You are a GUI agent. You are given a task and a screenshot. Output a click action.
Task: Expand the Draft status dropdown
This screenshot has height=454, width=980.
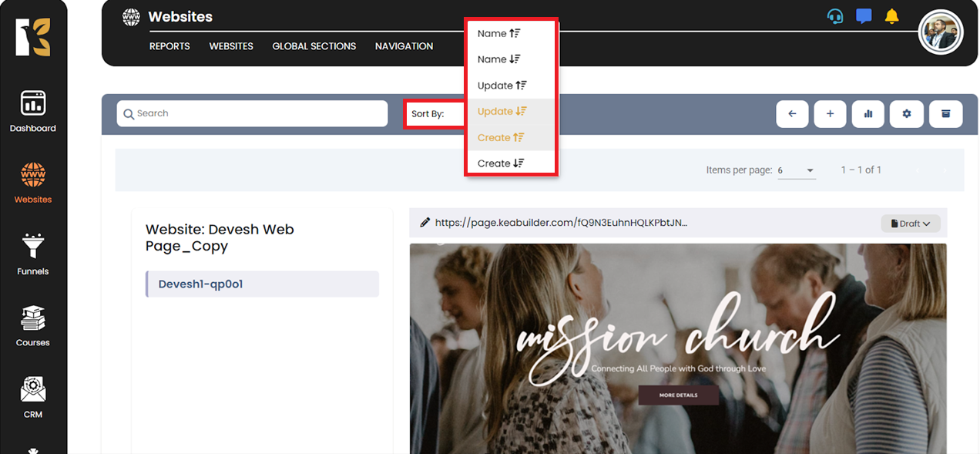[x=910, y=224]
